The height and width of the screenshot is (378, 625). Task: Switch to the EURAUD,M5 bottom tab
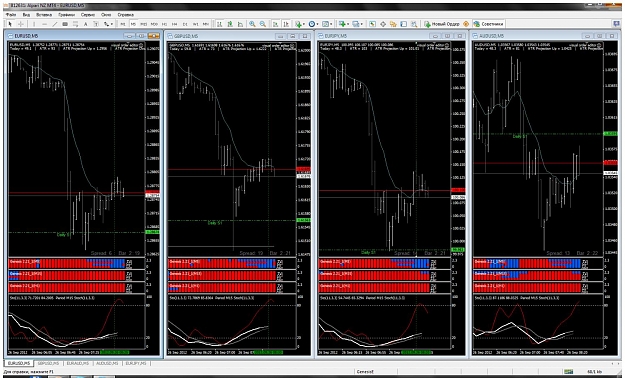(x=78, y=363)
